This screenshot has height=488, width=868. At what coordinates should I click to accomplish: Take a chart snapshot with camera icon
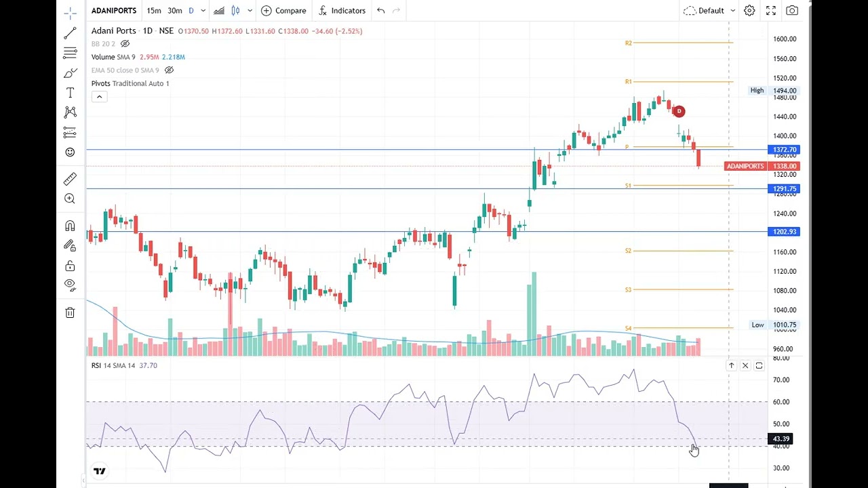(792, 11)
